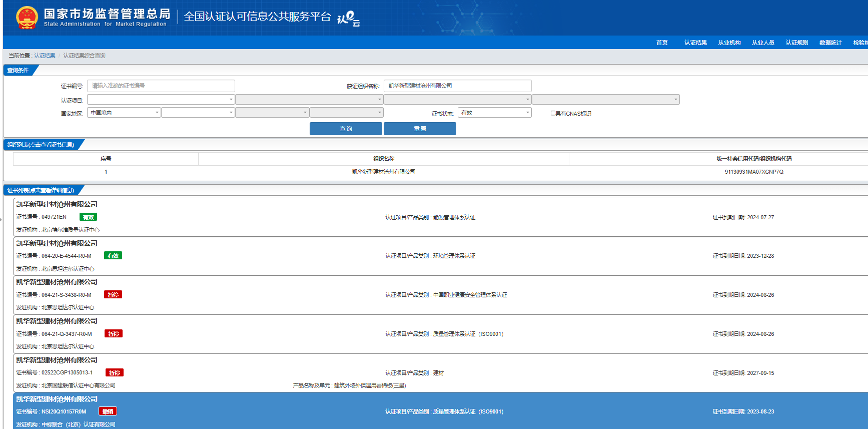
Task: Open the 证书状态 dropdown showing 有效
Action: (495, 113)
